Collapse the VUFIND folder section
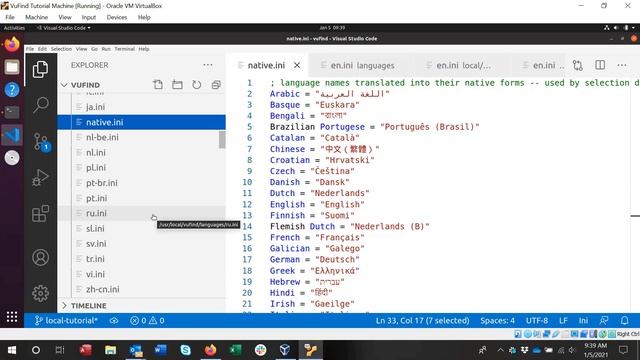The height and width of the screenshot is (360, 640). [85, 85]
